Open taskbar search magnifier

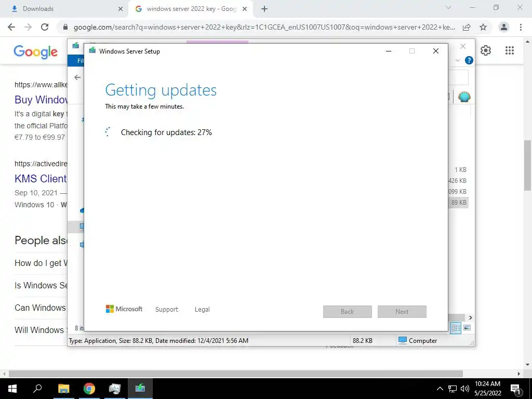37,389
